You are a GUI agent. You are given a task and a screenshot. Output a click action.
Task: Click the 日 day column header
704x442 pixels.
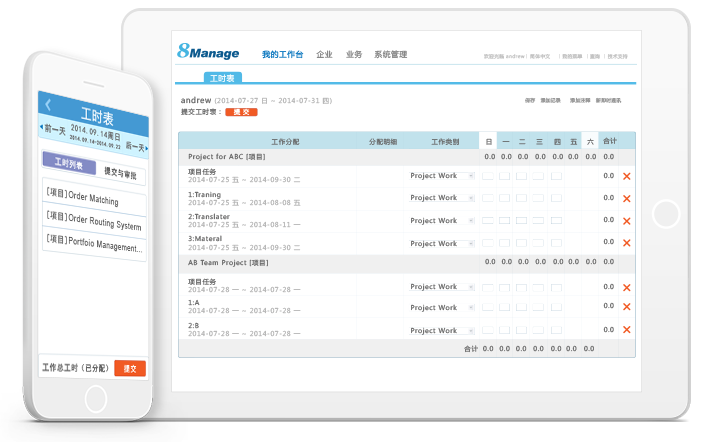pos(488,141)
